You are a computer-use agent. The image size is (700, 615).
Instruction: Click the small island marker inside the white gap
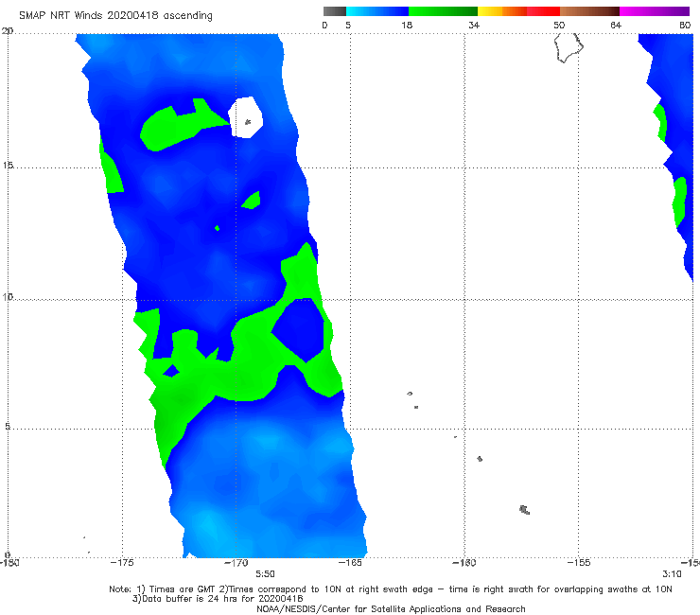[x=248, y=121]
